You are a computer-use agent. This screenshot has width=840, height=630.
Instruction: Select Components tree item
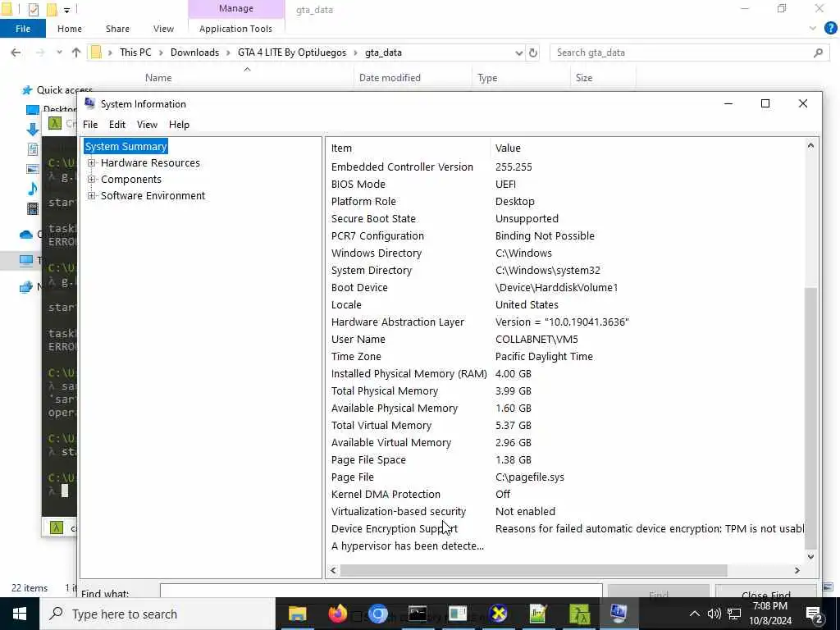click(x=130, y=180)
